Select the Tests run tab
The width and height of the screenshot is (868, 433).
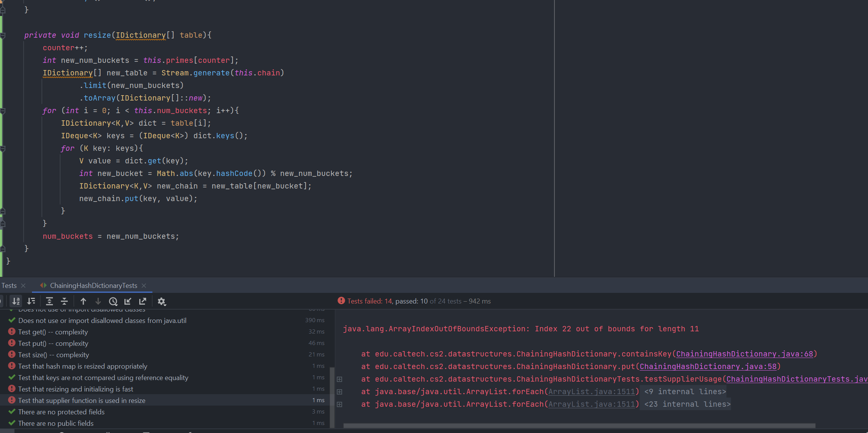[x=9, y=286]
